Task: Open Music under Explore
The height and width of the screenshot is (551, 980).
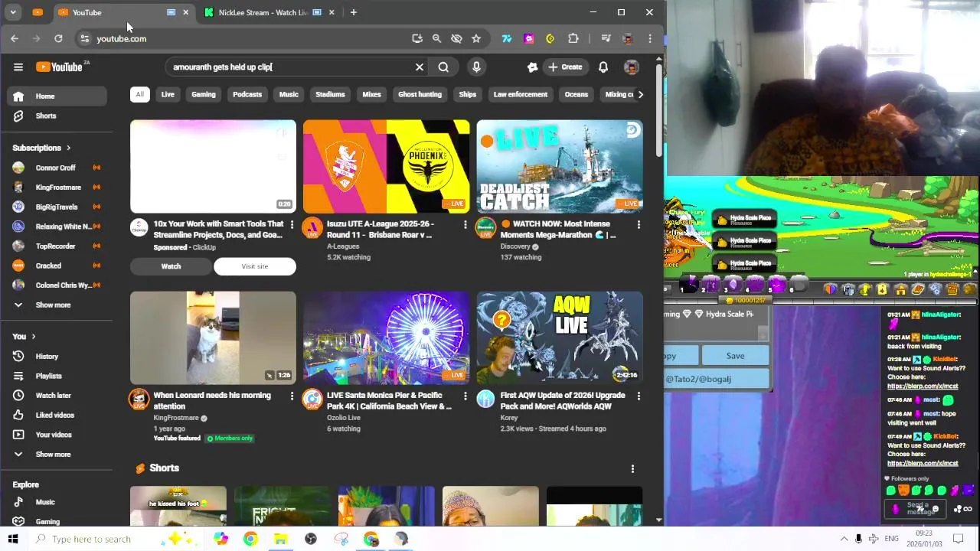Action: tap(57, 502)
